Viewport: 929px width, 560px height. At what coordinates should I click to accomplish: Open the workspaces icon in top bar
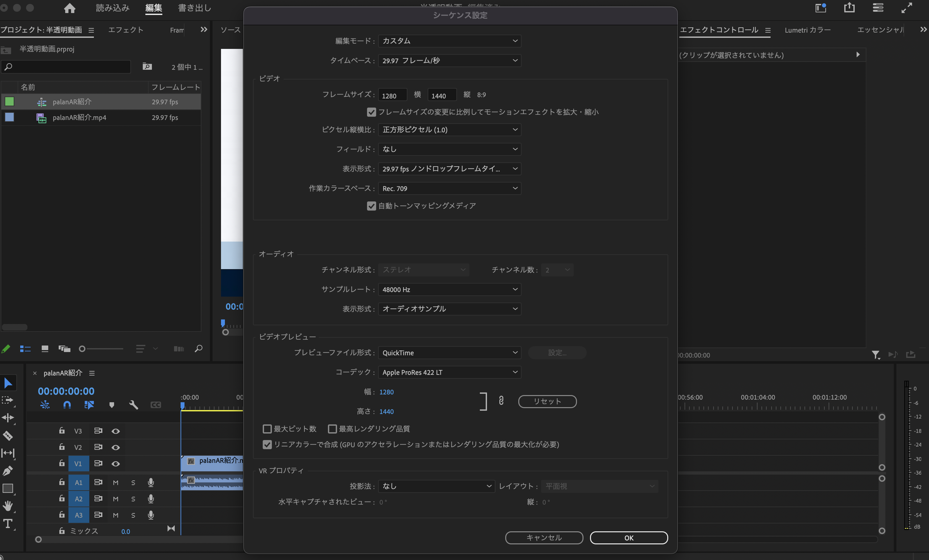(x=821, y=7)
